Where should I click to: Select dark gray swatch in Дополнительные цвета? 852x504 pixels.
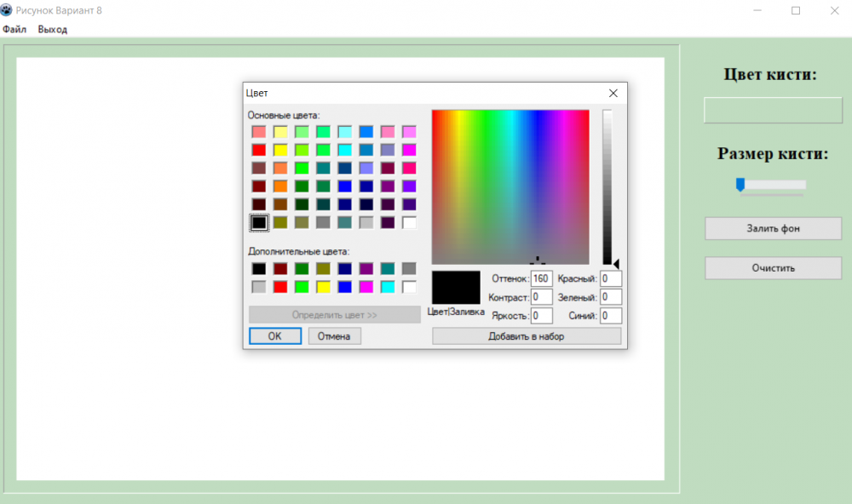409,269
